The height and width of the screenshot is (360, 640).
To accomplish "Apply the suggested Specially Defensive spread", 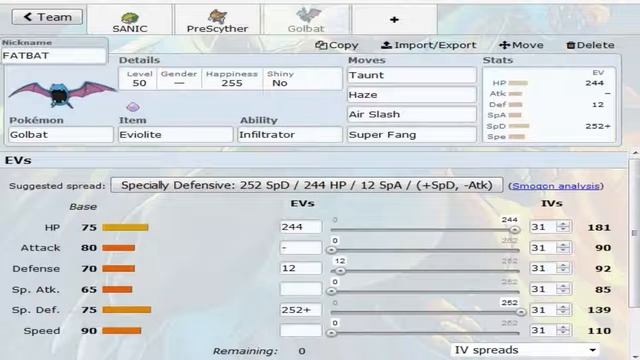I will (x=307, y=186).
